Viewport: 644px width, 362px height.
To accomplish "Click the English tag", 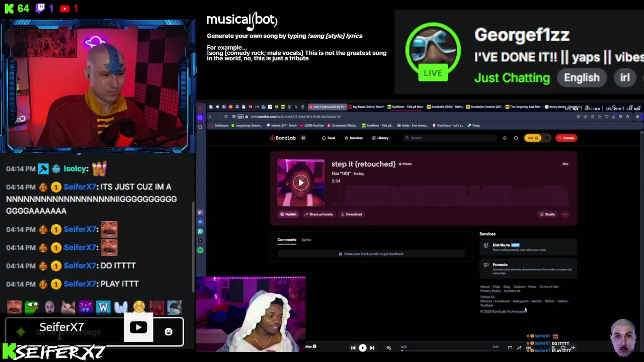I will (582, 78).
